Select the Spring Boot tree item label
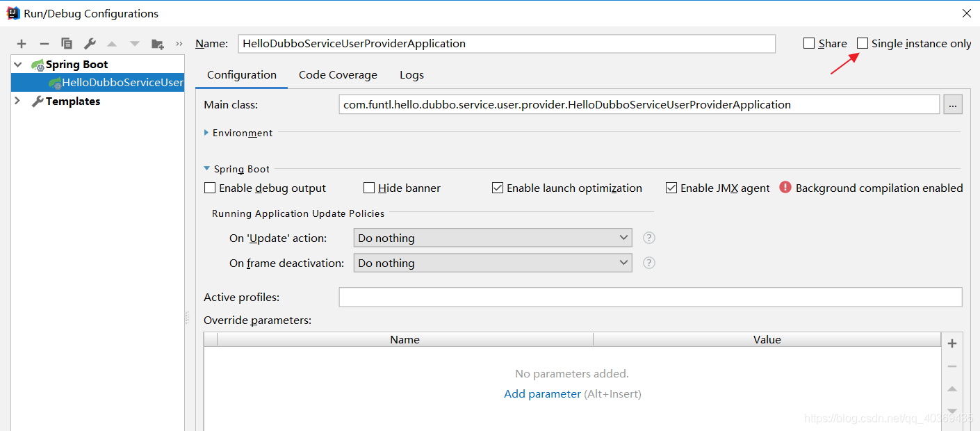 coord(77,65)
